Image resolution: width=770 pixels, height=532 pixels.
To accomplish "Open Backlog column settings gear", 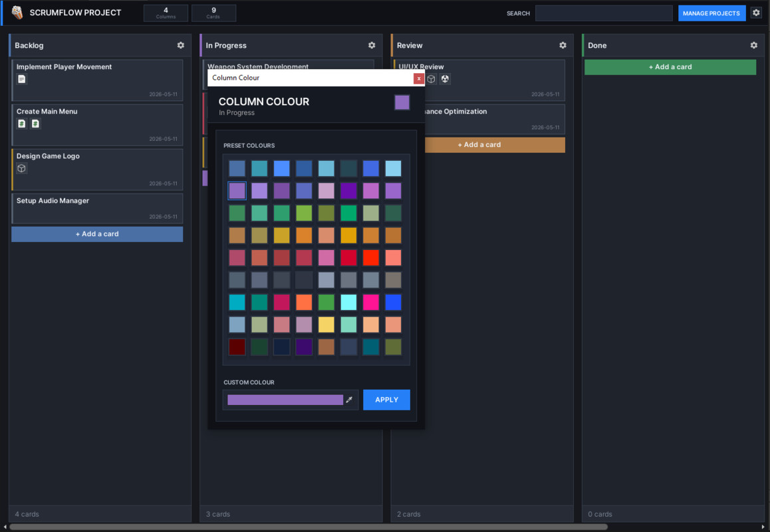I will click(x=181, y=45).
